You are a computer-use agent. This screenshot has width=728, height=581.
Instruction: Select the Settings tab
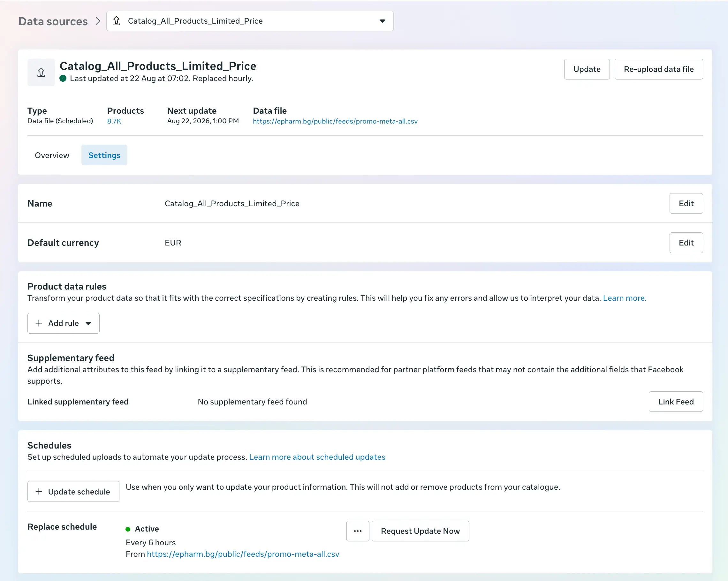pos(104,155)
